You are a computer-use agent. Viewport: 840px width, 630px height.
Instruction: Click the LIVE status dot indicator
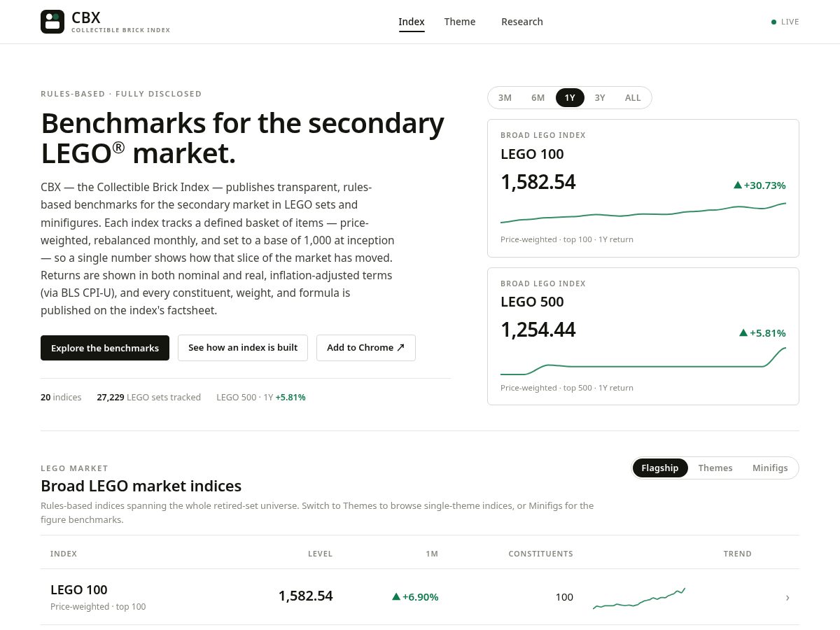tap(773, 22)
